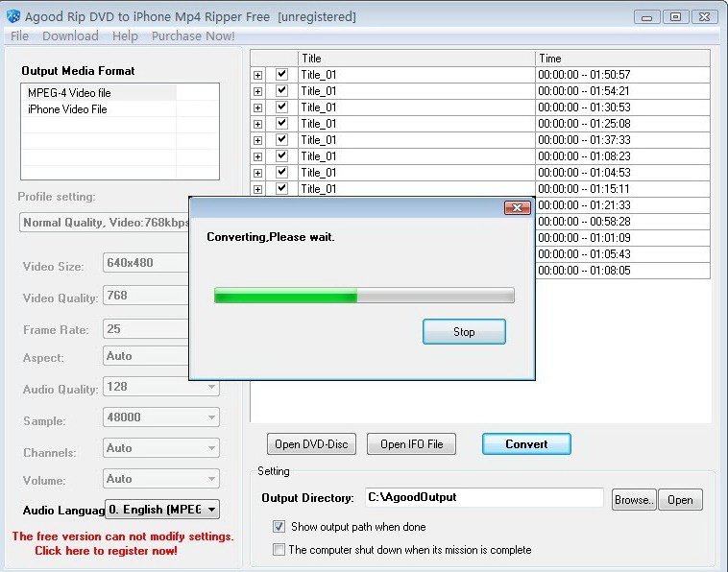Browse for an output directory
Image resolution: width=728 pixels, height=572 pixels.
click(x=634, y=500)
